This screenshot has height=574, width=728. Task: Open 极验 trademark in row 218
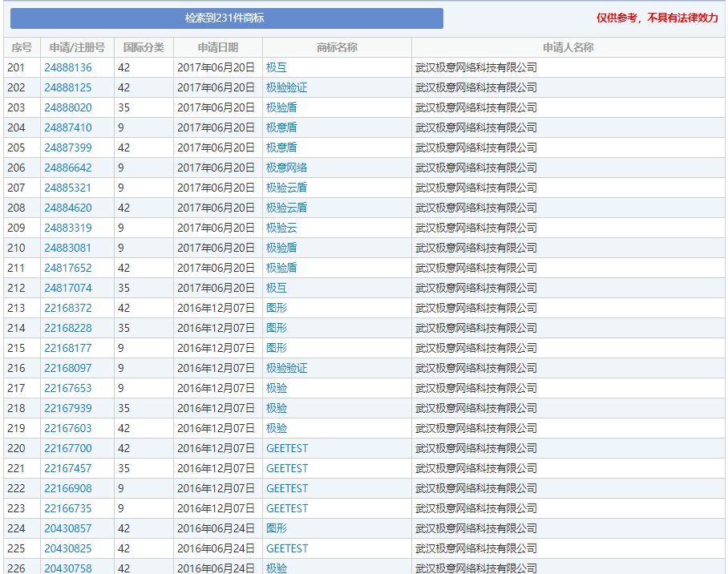pyautogui.click(x=277, y=408)
